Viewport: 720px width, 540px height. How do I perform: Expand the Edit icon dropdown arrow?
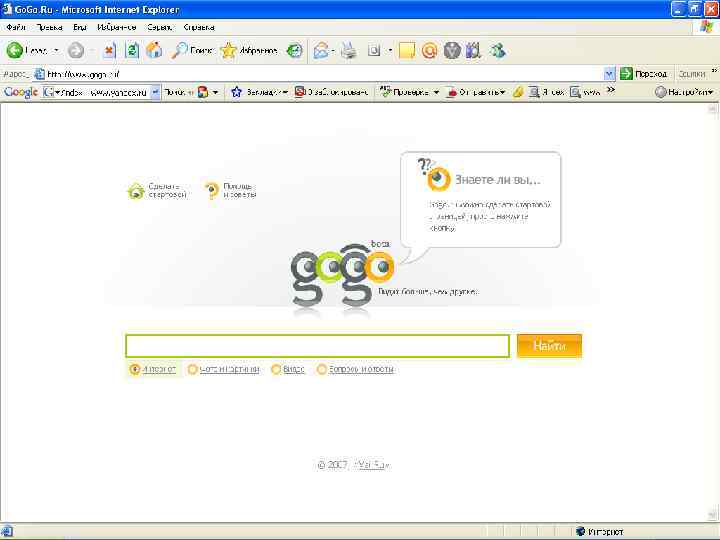pyautogui.click(x=390, y=51)
